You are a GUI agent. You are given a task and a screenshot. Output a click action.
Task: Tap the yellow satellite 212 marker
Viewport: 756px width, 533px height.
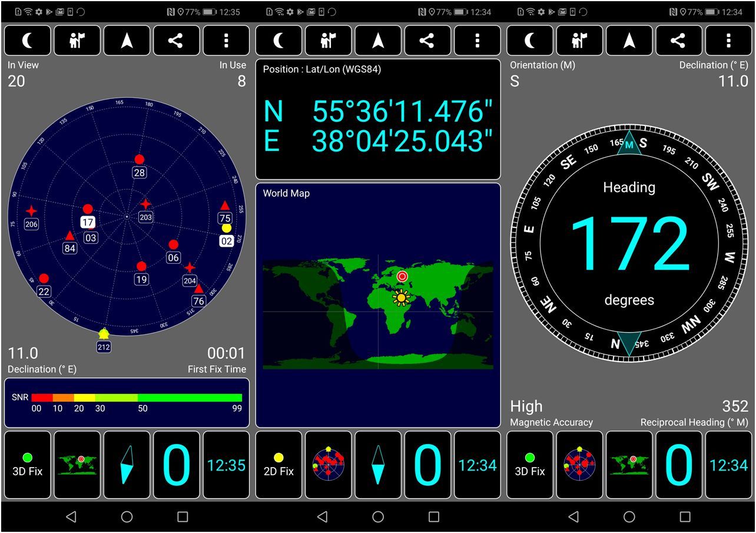click(x=104, y=335)
